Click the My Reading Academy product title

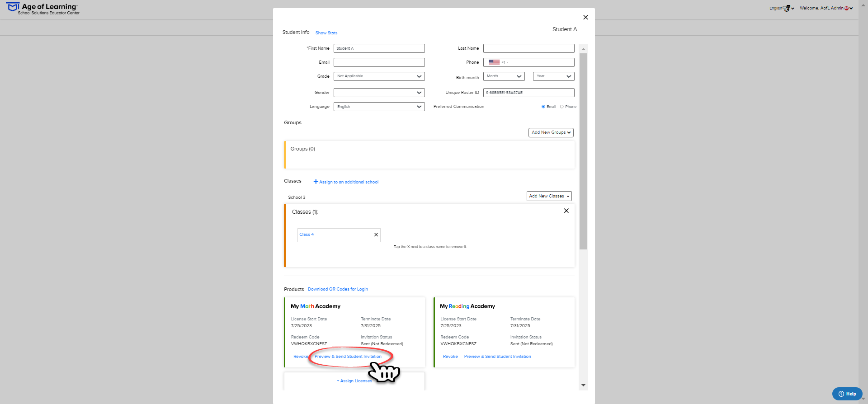(467, 306)
